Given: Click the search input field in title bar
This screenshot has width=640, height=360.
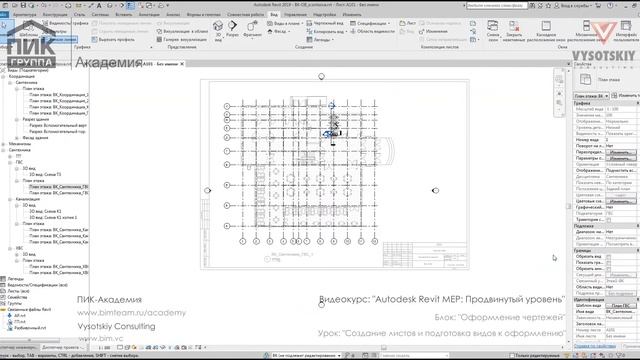Looking at the screenshot, I should (497, 6).
